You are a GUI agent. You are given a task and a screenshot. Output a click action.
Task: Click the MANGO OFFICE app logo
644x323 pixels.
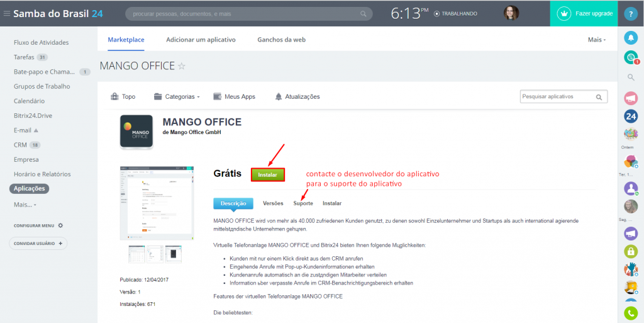coord(136,132)
